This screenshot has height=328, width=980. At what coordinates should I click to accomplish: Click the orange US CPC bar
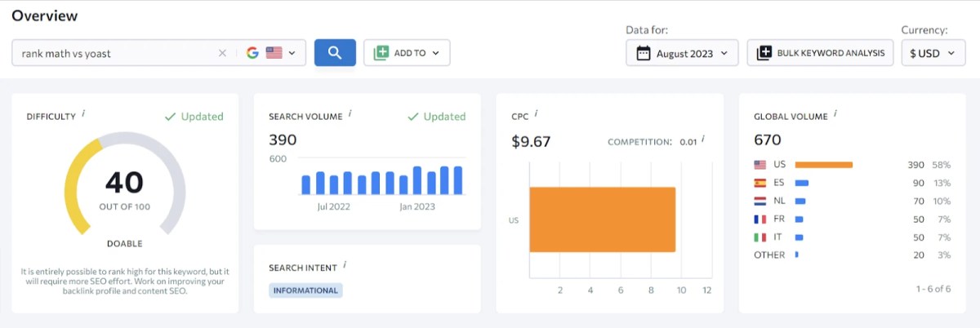click(603, 219)
